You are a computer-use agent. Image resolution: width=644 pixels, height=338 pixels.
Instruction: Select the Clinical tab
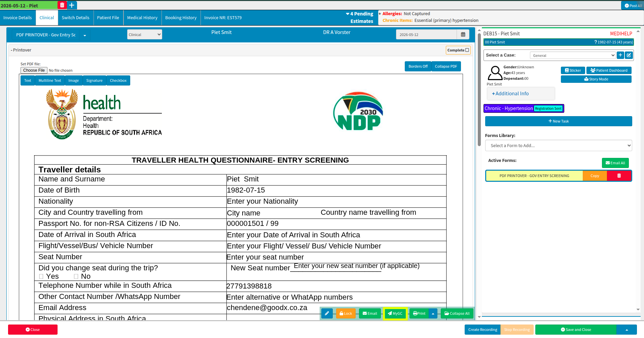pyautogui.click(x=46, y=18)
